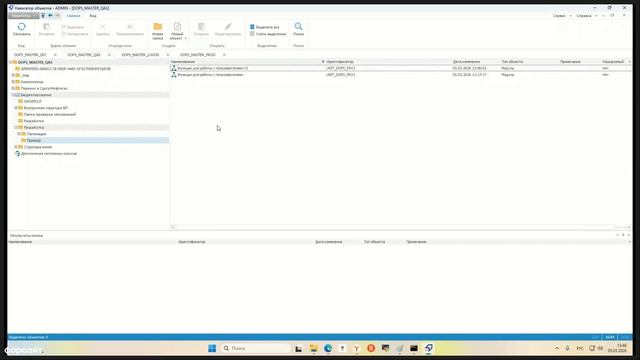640x360 pixels.
Task: Click the horizontal scrollbar of object list
Action: click(x=401, y=227)
